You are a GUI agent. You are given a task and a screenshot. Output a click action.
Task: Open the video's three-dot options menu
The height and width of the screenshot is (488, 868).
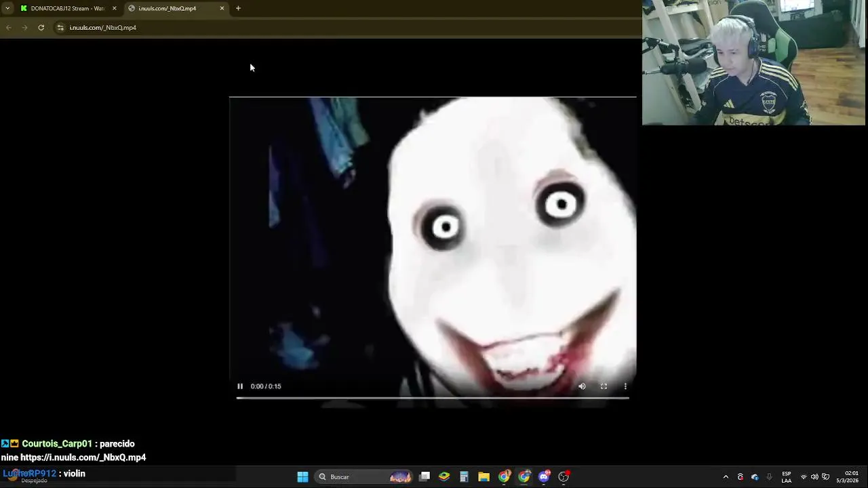625,386
